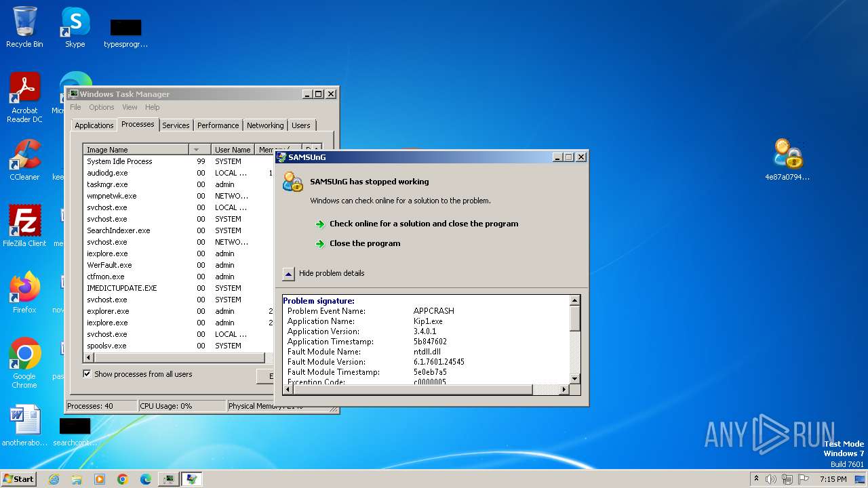Toggle Show processes from all users
Image resolution: width=868 pixels, height=488 pixels.
[87, 373]
